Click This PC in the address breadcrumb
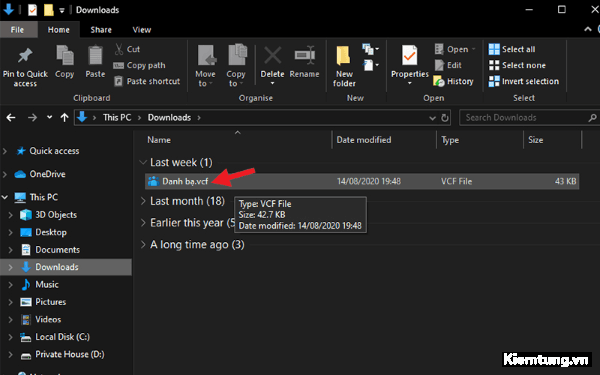The width and height of the screenshot is (600, 375). pyautogui.click(x=117, y=117)
